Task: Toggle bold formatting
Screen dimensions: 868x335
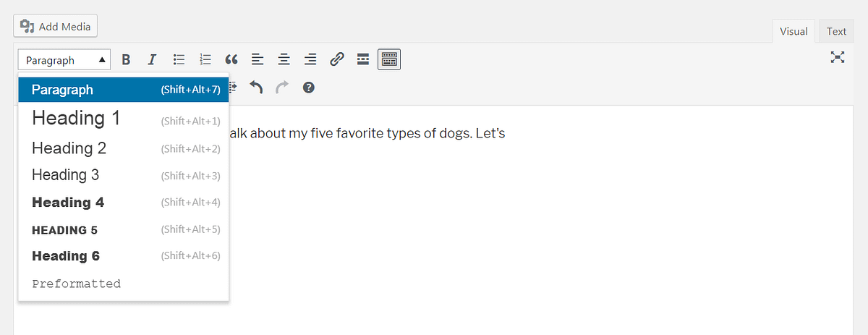Action: (126, 60)
